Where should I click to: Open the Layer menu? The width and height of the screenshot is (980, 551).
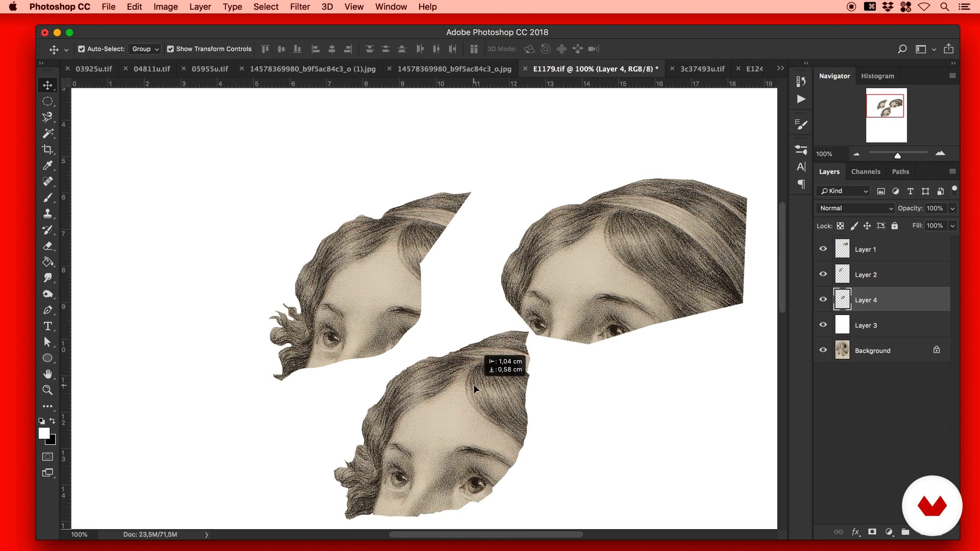(x=200, y=7)
